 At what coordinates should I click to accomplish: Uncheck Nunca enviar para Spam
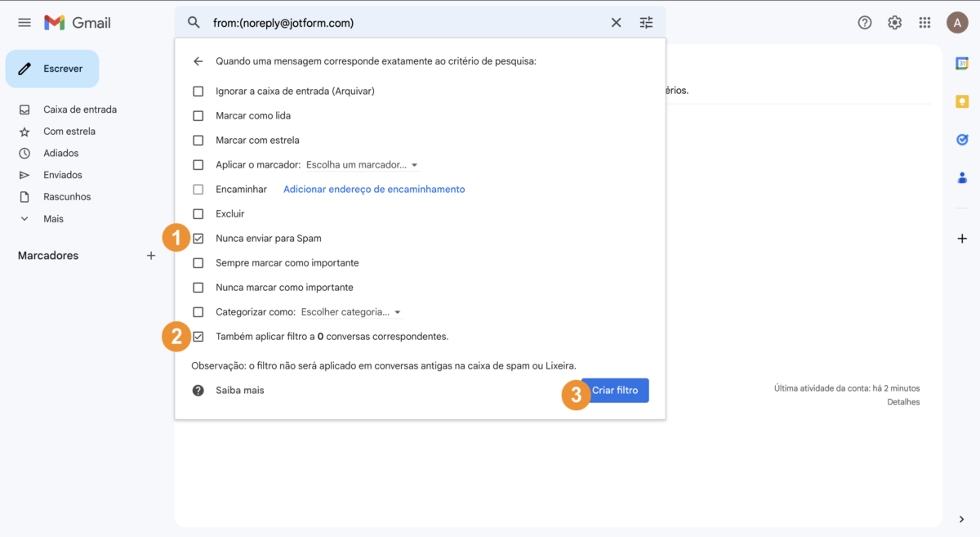click(198, 239)
